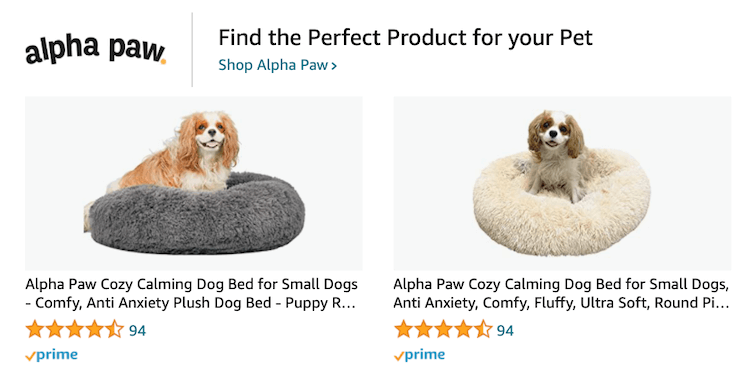The image size is (750, 384).
Task: Click the first orange star of the cream bed rating
Action: pos(403,330)
